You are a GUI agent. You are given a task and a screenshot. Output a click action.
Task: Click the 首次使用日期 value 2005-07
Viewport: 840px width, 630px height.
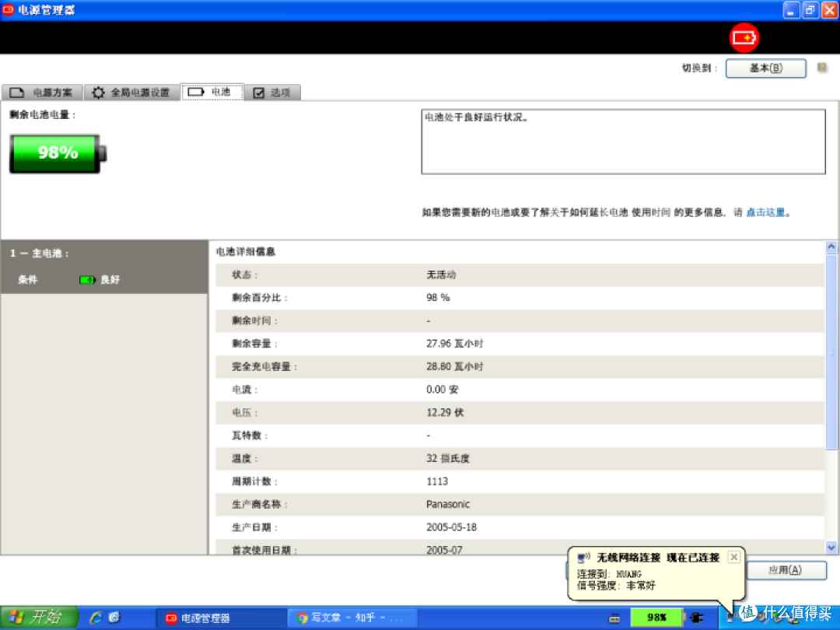(444, 550)
